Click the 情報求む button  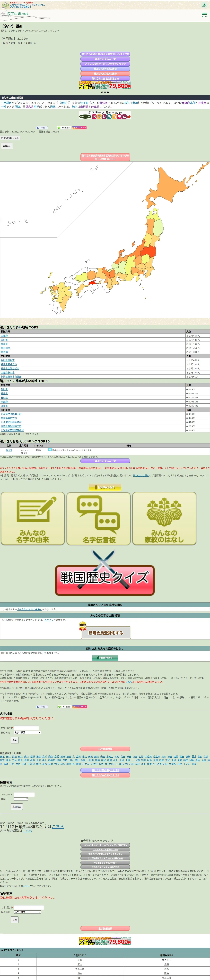pyautogui.click(x=7, y=146)
